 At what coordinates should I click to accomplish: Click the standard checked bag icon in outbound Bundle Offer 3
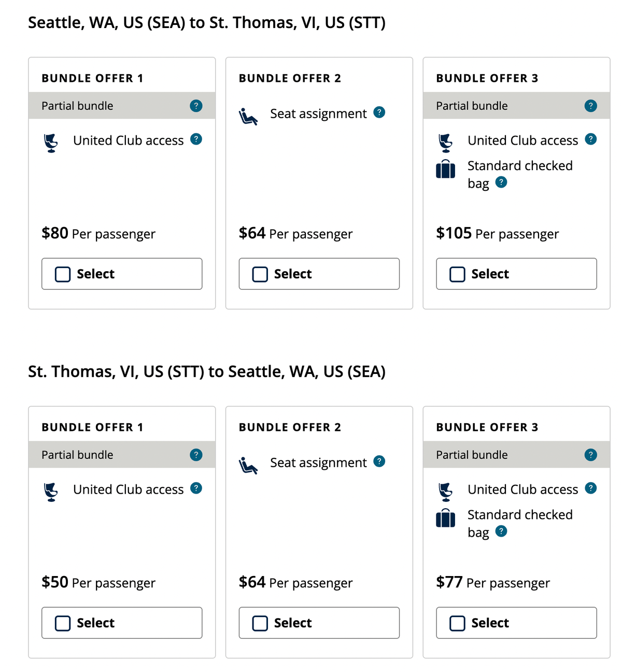(x=445, y=170)
